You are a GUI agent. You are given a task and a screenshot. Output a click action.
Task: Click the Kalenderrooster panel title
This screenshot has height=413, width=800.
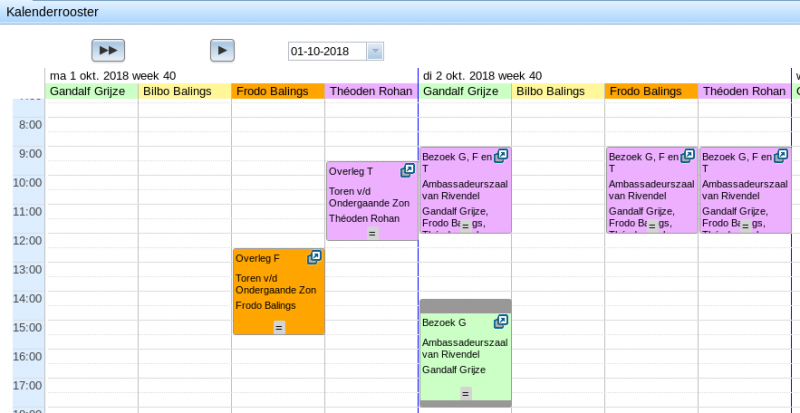pos(53,11)
